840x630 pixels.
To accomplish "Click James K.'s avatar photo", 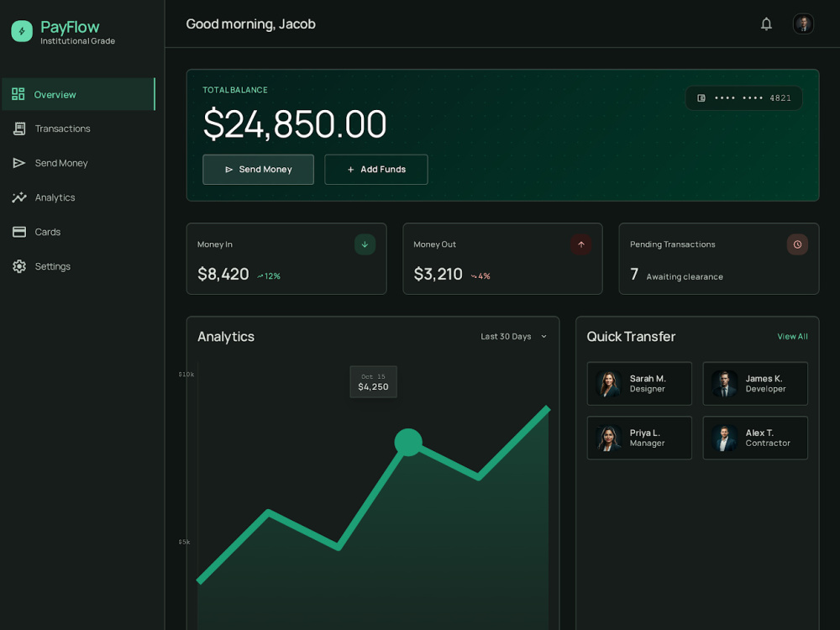I will [x=724, y=384].
